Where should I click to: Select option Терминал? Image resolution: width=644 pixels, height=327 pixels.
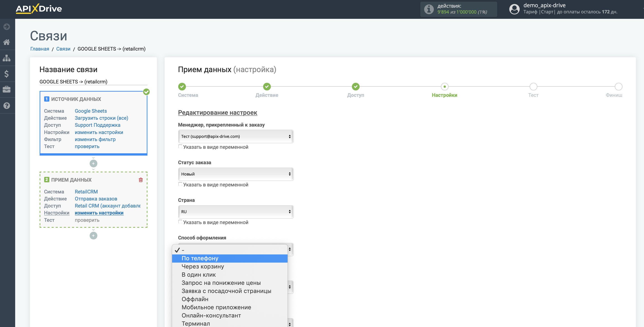pos(230,324)
